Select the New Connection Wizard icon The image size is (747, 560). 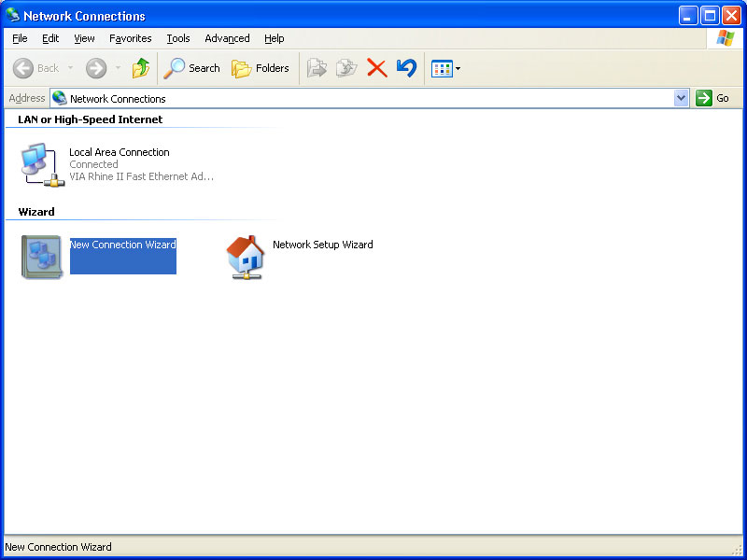point(42,258)
